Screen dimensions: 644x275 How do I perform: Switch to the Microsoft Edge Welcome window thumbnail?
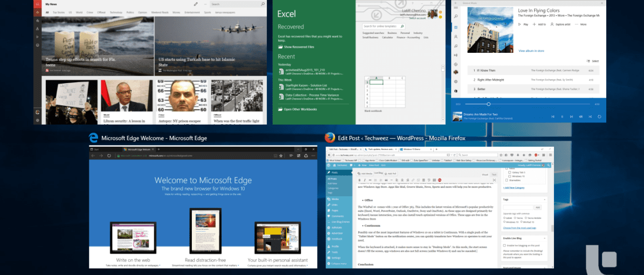click(x=203, y=207)
